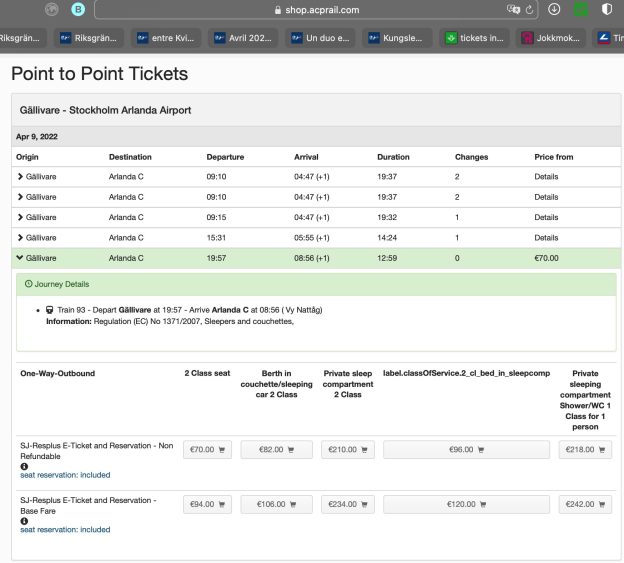This screenshot has height=563, width=624.
Task: Click the 'One-Way-Outbound' label
Action: click(x=58, y=373)
